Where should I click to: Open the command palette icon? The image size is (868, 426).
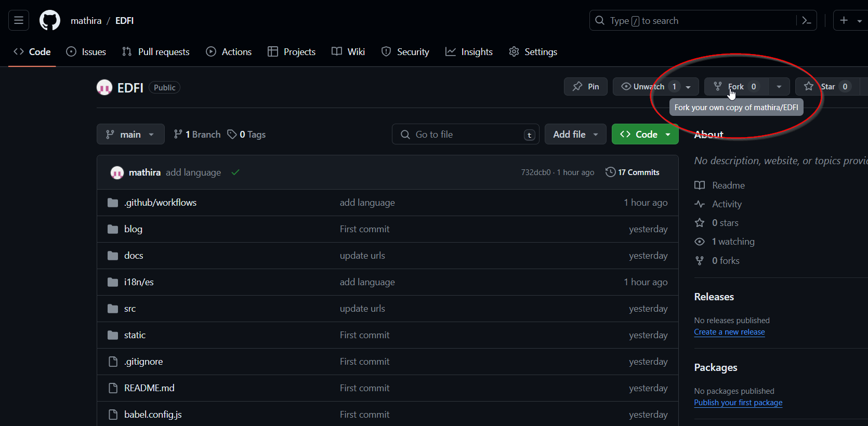[807, 21]
